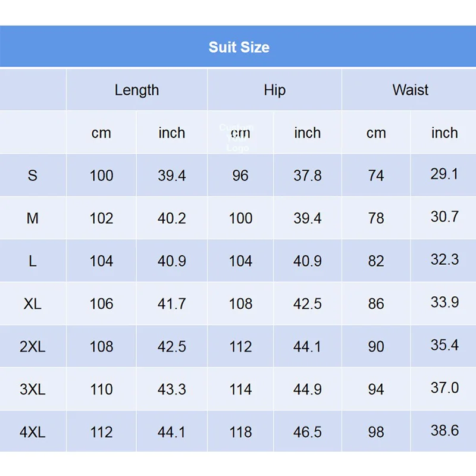Click the Custom Your Logo watermark
Image resolution: width=476 pixels, height=476 pixels.
236,137
